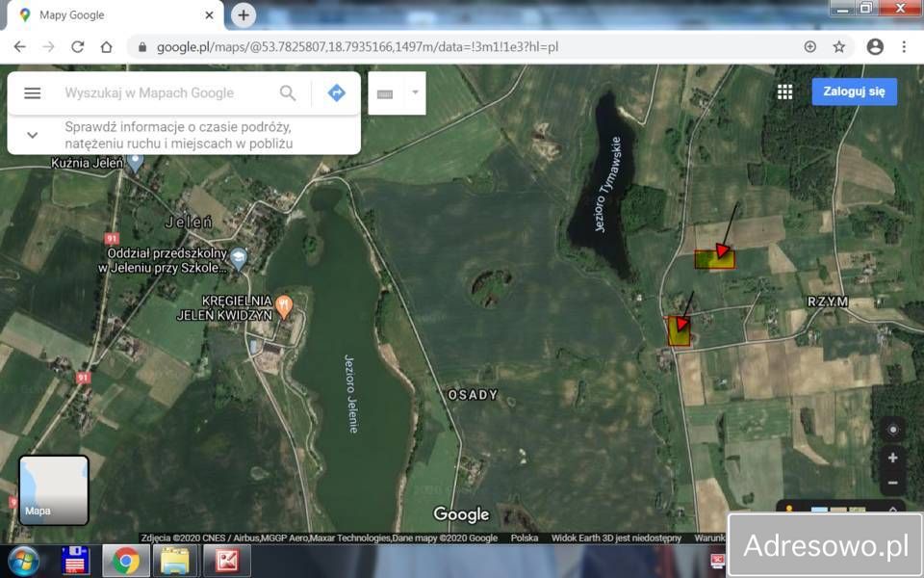Open the Chrome three-dot menu
This screenshot has height=578, width=924.
pos(904,46)
